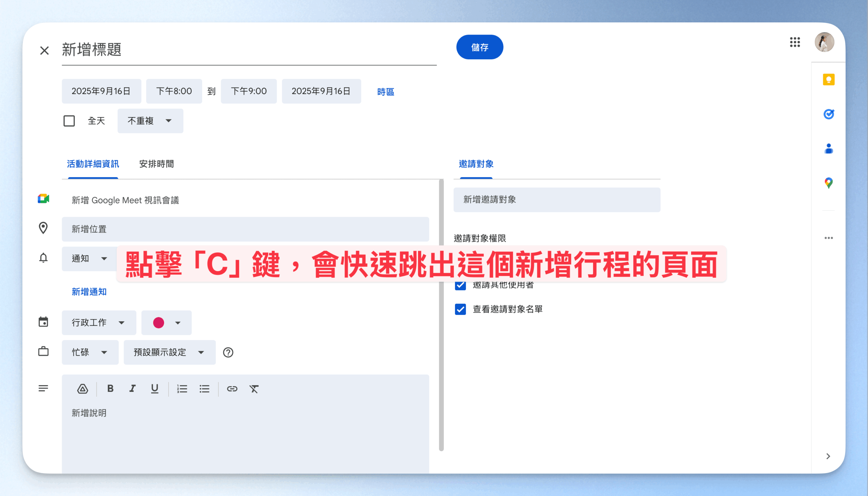This screenshot has height=496, width=868.
Task: Open Google Keep side panel icon
Action: click(828, 80)
